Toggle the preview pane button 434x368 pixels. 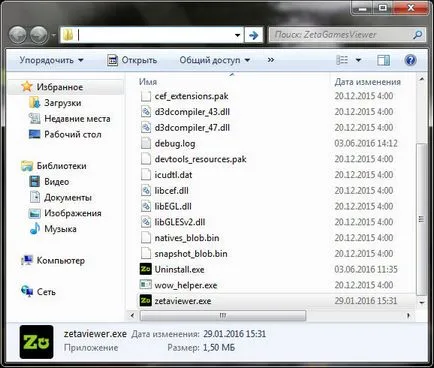383,60
